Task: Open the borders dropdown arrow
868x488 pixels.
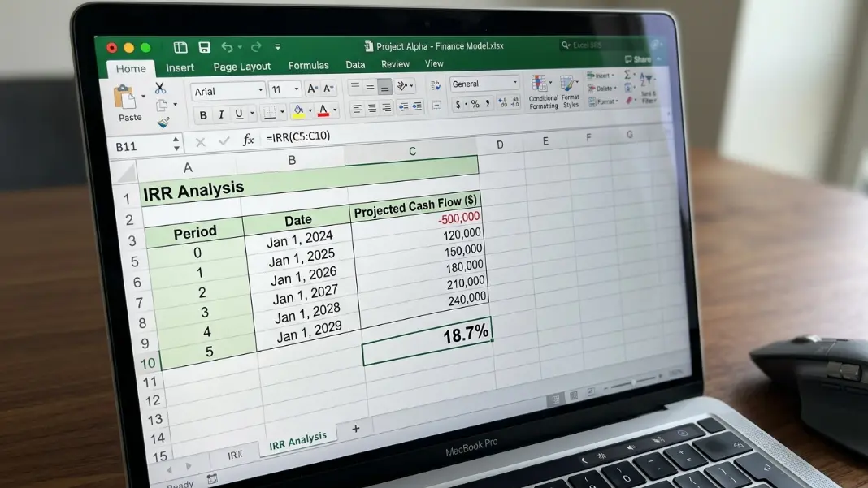Action: coord(282,112)
